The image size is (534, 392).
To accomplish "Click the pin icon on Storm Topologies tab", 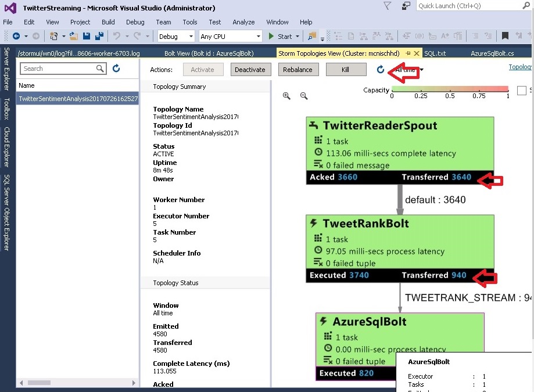I will click(x=408, y=53).
